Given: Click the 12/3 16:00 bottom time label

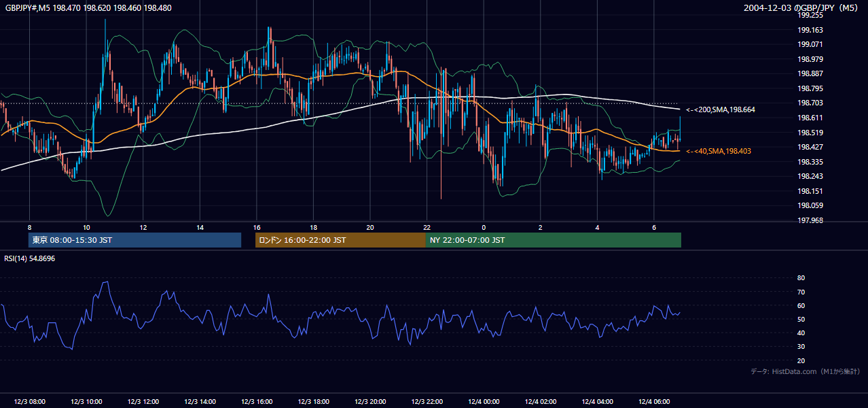Looking at the screenshot, I should (x=257, y=402).
